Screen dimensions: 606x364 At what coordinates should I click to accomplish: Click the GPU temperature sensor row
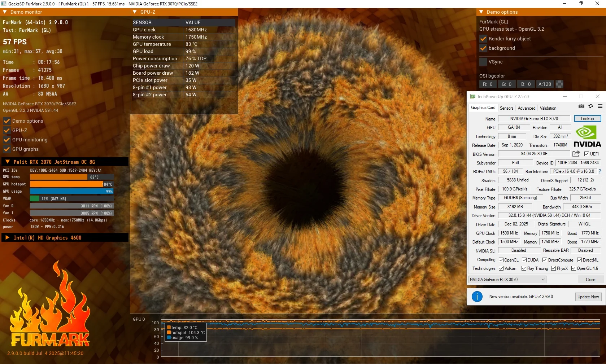pos(184,44)
